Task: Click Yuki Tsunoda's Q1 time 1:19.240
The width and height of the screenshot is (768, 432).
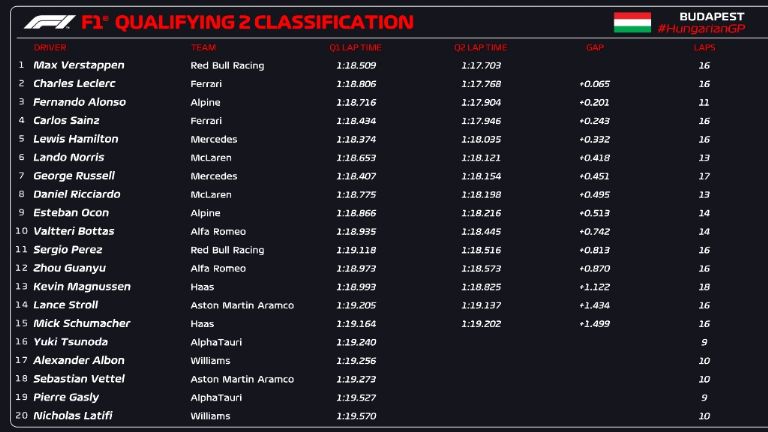Action: (355, 342)
